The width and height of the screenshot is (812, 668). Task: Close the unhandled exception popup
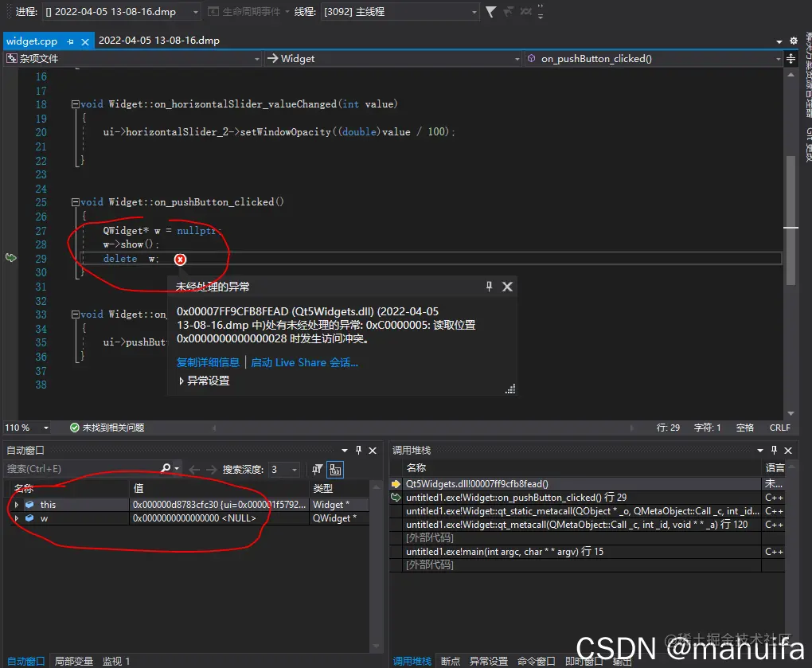click(508, 287)
